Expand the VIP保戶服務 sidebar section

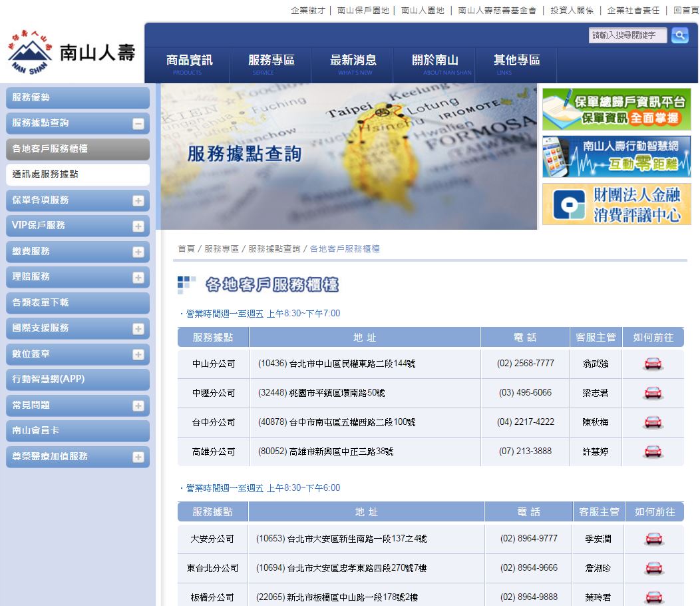[138, 226]
